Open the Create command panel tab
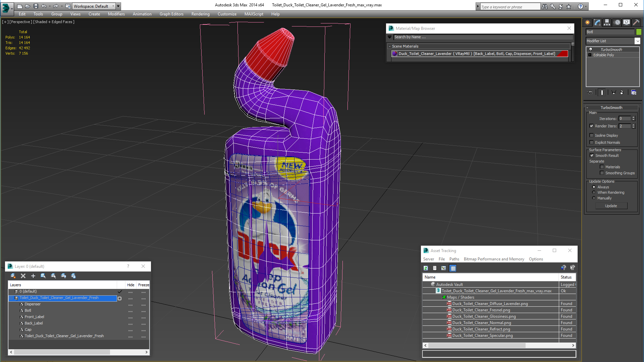The width and height of the screenshot is (644, 362). click(x=588, y=22)
